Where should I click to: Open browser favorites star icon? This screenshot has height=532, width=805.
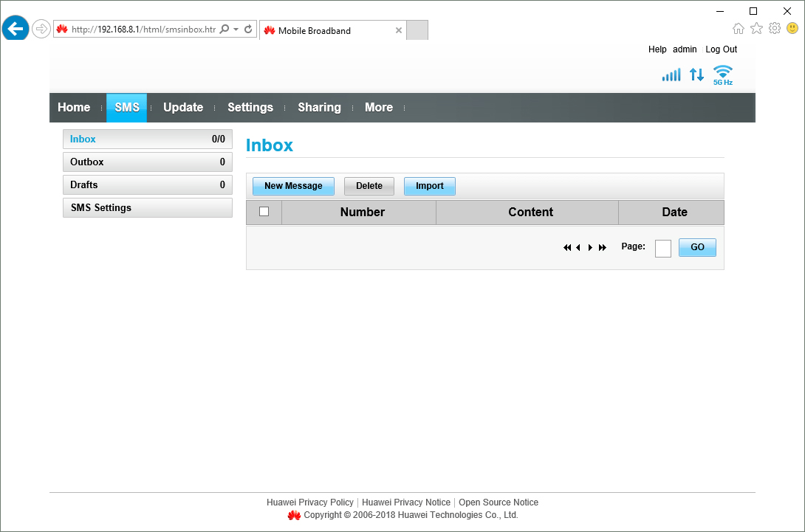click(x=756, y=28)
